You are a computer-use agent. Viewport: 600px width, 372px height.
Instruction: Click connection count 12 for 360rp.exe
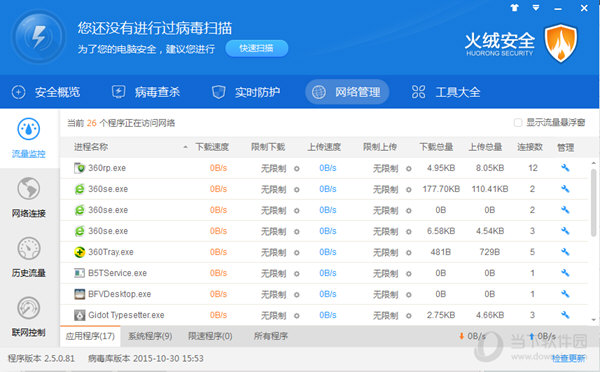(x=533, y=168)
